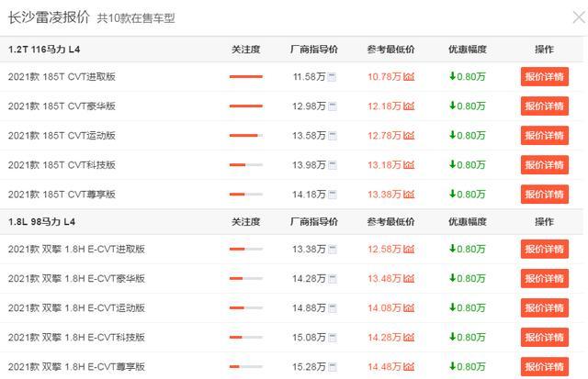Open trend chart icon beside 14.48万
This screenshot has height=379, width=588.
[409, 367]
